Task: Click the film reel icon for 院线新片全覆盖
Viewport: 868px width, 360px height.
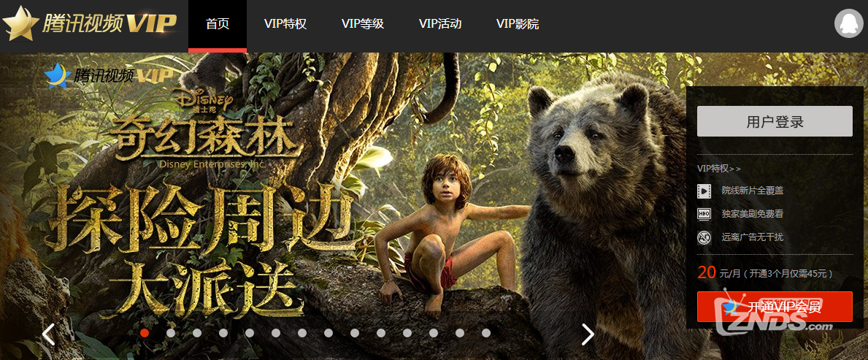Action: tap(704, 191)
